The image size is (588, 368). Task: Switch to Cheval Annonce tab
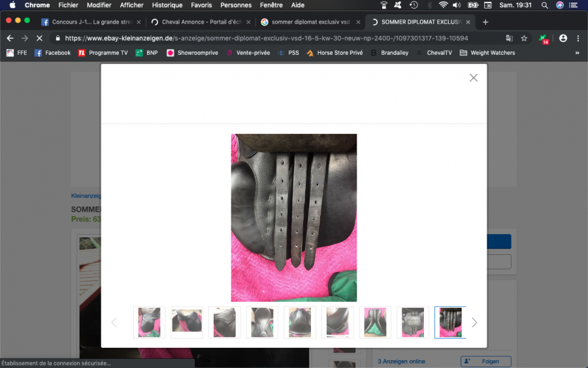coord(201,22)
